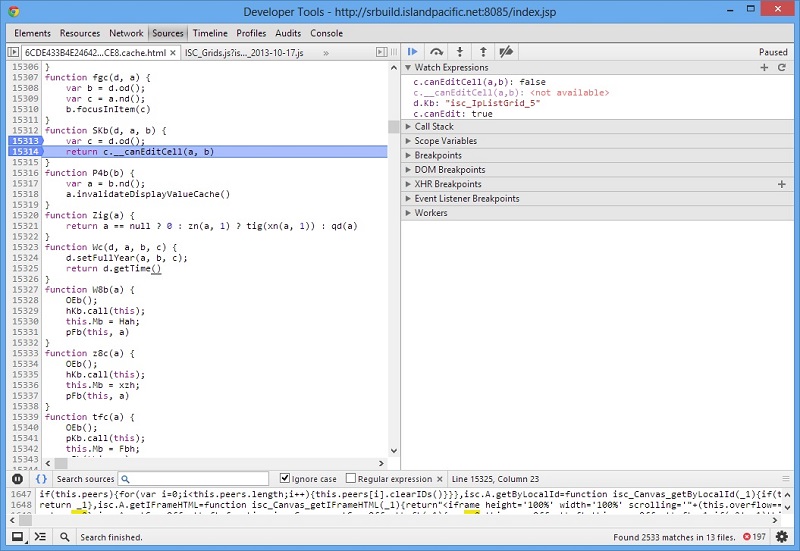
Task: Click pause on exceptions button
Action: click(x=17, y=479)
